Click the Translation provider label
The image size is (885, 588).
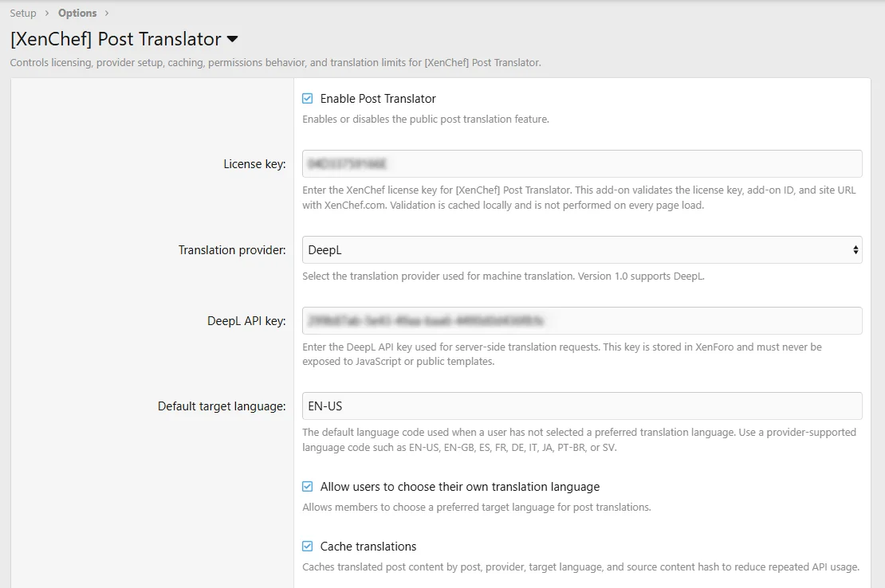232,249
